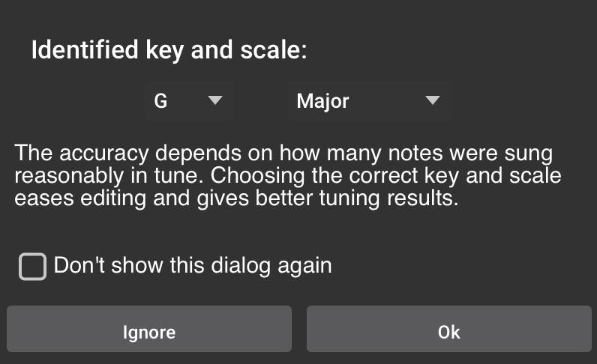The height and width of the screenshot is (364, 597).
Task: Tick the Don't show this dialog again checkbox
Action: [32, 266]
